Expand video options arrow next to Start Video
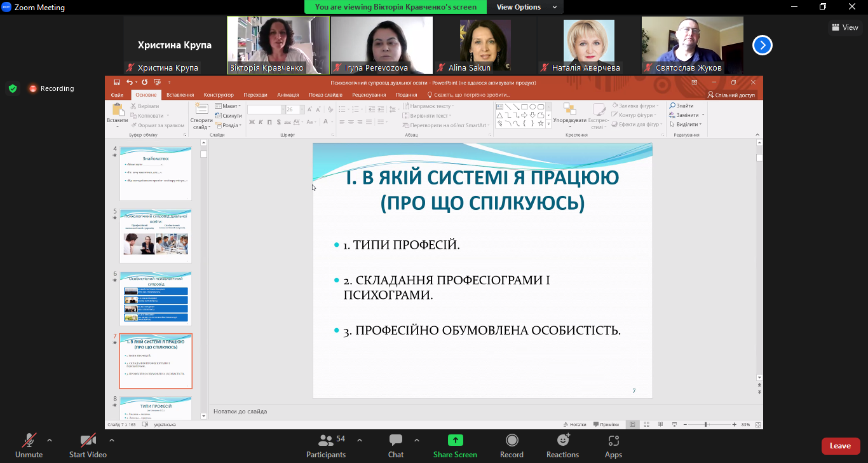The height and width of the screenshot is (463, 868). click(x=112, y=440)
